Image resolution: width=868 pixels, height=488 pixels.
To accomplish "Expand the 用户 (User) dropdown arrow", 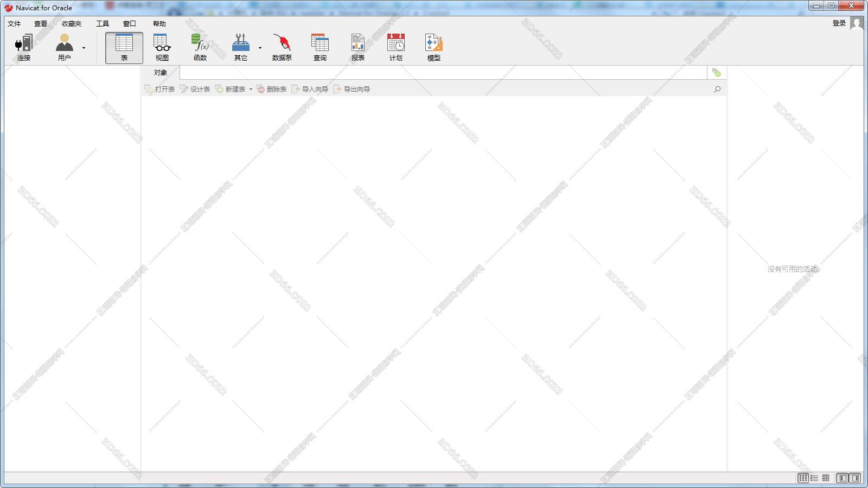I will tap(84, 48).
